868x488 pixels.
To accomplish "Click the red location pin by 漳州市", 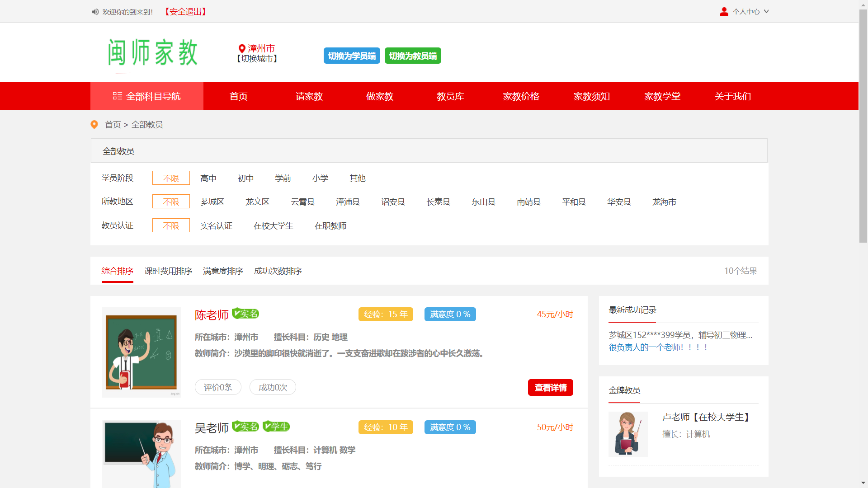I will pos(242,48).
